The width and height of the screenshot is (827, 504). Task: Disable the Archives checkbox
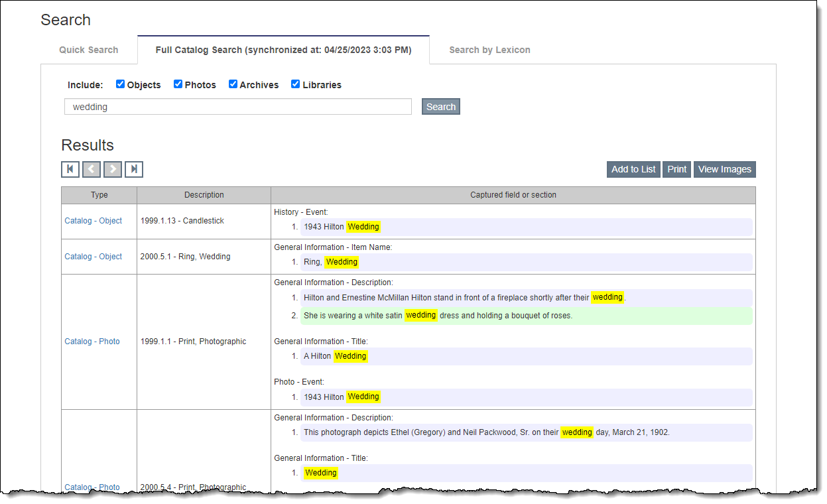click(233, 84)
